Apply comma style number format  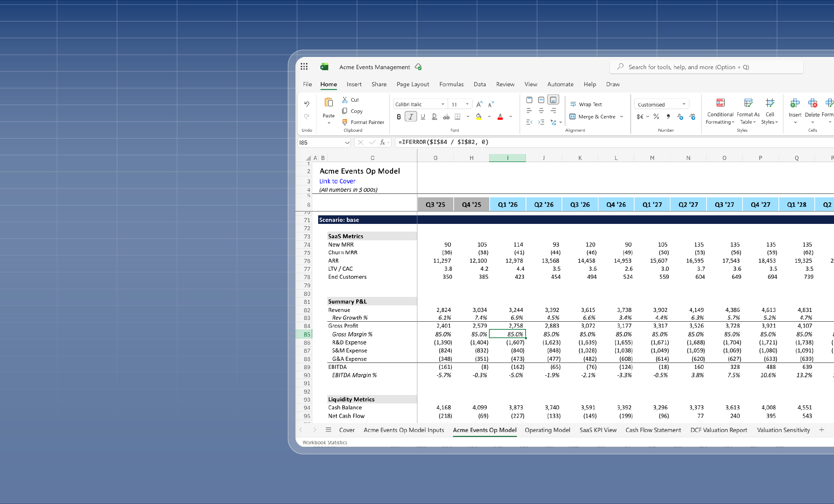click(668, 117)
